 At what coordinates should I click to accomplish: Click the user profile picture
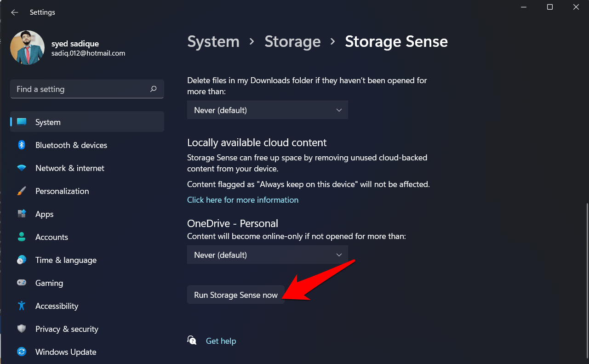click(x=27, y=48)
